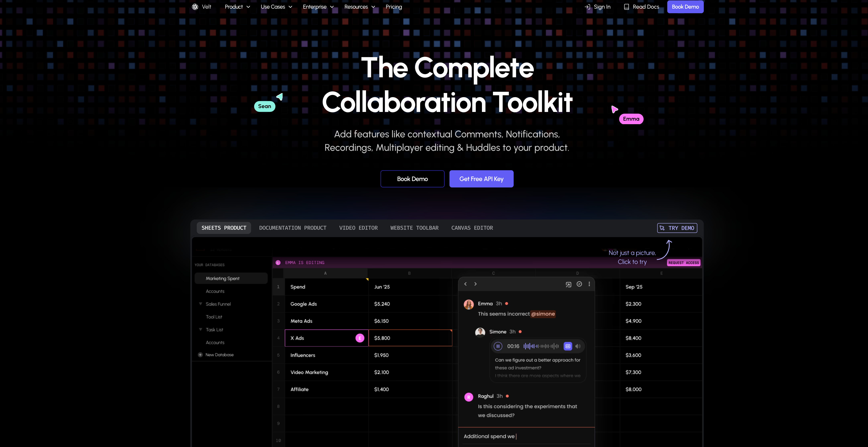Open the Resources dropdown in navbar
Image resolution: width=868 pixels, height=447 pixels.
[359, 7]
